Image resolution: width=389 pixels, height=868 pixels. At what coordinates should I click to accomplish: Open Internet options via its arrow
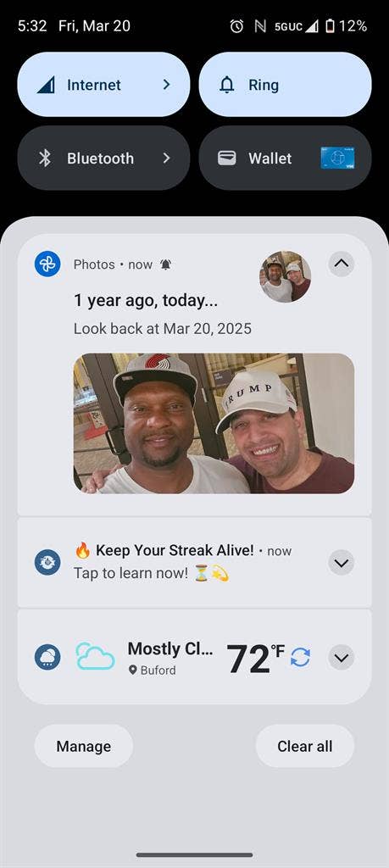point(167,85)
